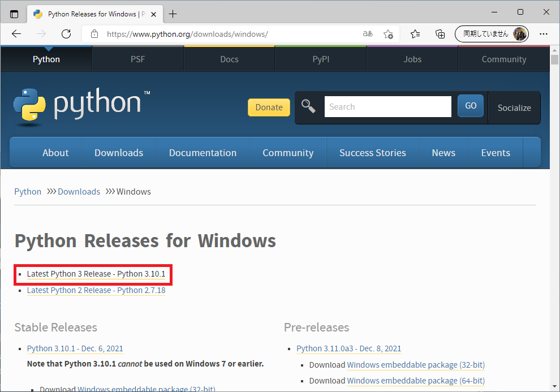Switch to the Python Releases browser tab
Image resolution: width=560 pixels, height=392 pixels.
tap(93, 14)
